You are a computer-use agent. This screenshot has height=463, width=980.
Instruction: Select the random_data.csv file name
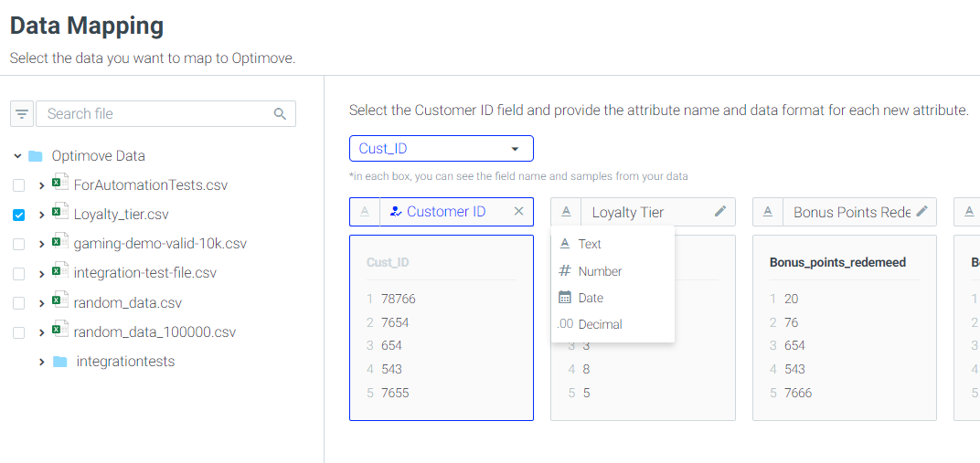coord(127,302)
